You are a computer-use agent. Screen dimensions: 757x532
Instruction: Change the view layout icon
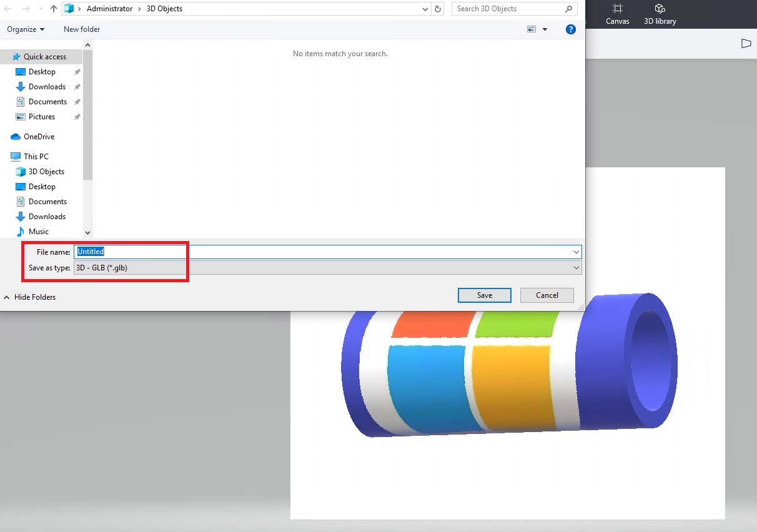(532, 29)
